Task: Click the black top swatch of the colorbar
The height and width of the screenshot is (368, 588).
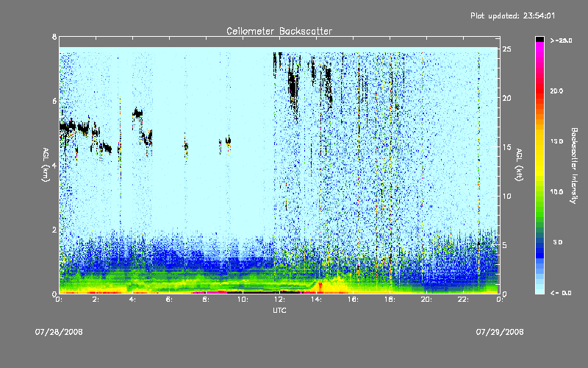Action: (539, 39)
